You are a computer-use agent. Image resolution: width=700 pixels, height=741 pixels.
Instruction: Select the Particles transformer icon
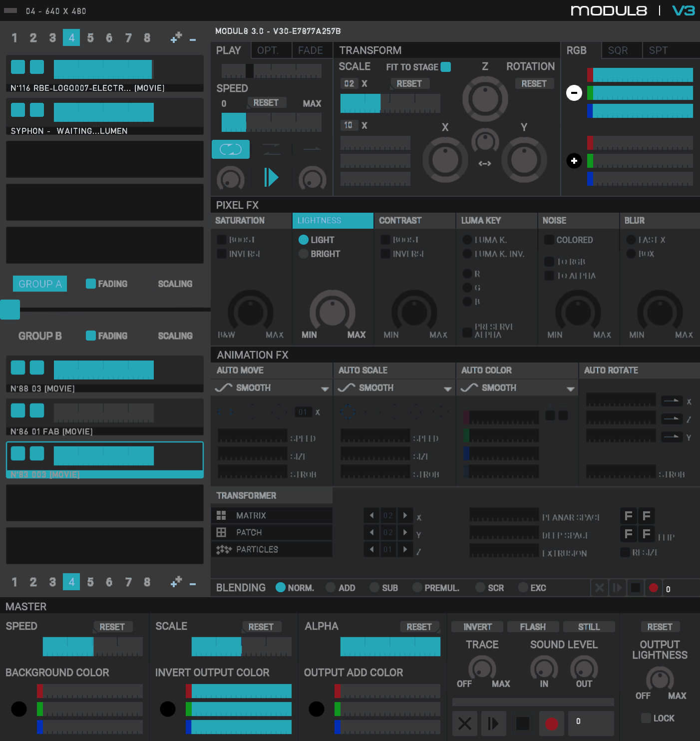coord(223,549)
